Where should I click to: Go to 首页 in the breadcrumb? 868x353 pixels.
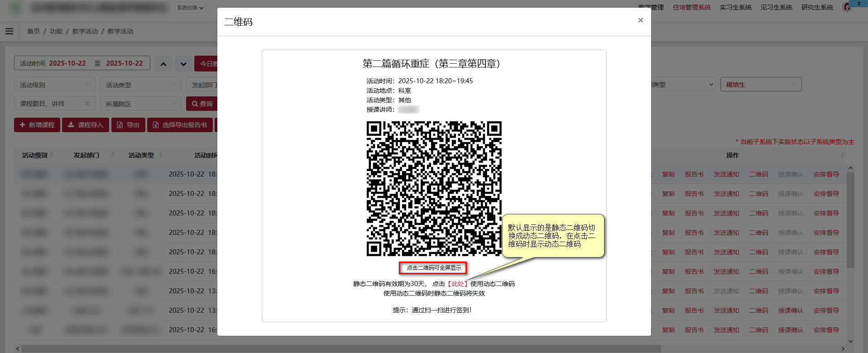coord(34,31)
